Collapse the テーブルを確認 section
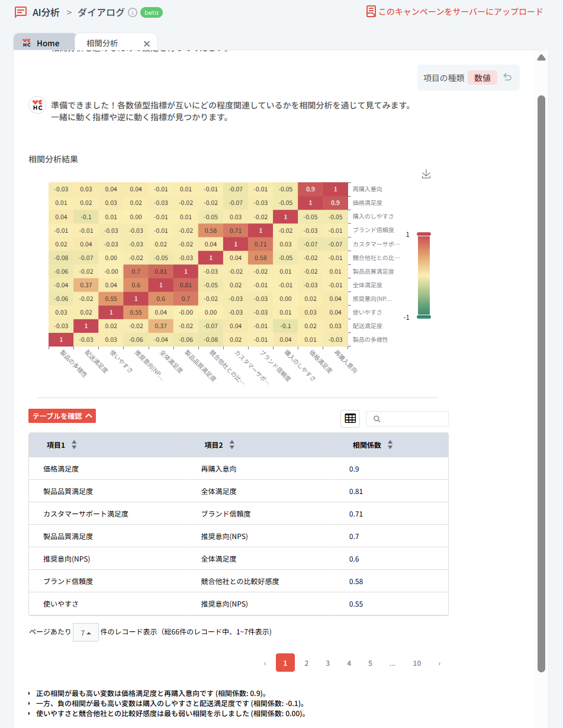 (x=62, y=416)
